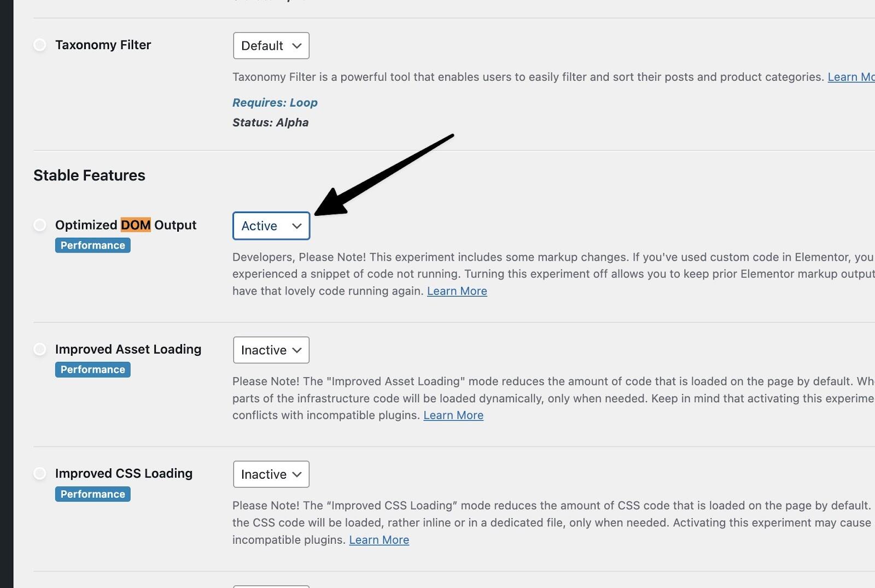Click the Improved CSS Loading label
875x588 pixels.
[x=124, y=473]
